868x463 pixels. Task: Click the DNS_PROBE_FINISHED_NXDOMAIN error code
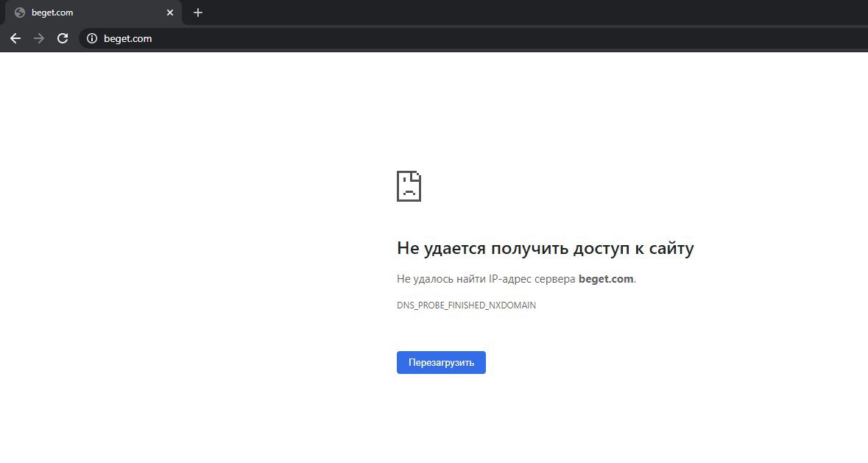[x=466, y=305]
